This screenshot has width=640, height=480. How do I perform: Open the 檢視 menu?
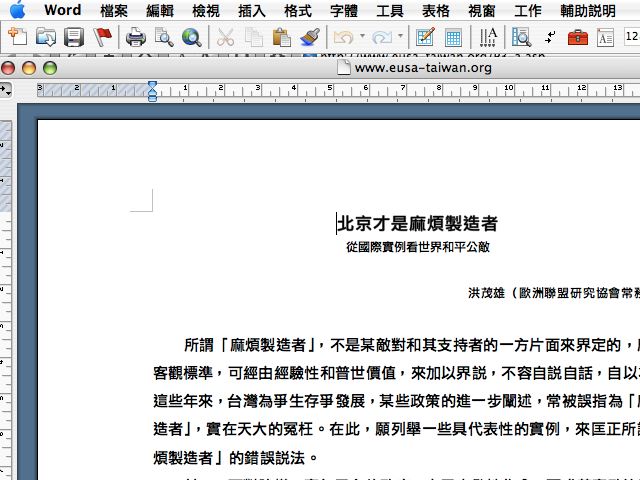[x=206, y=10]
